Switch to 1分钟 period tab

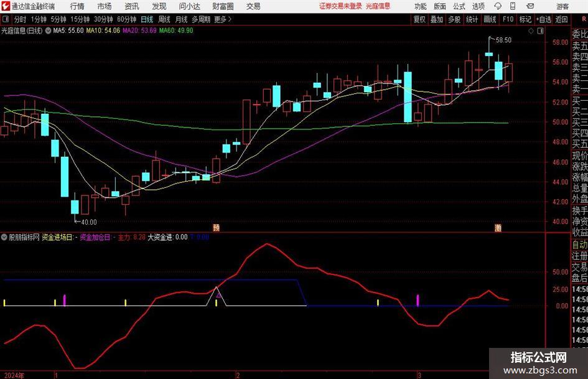39,19
